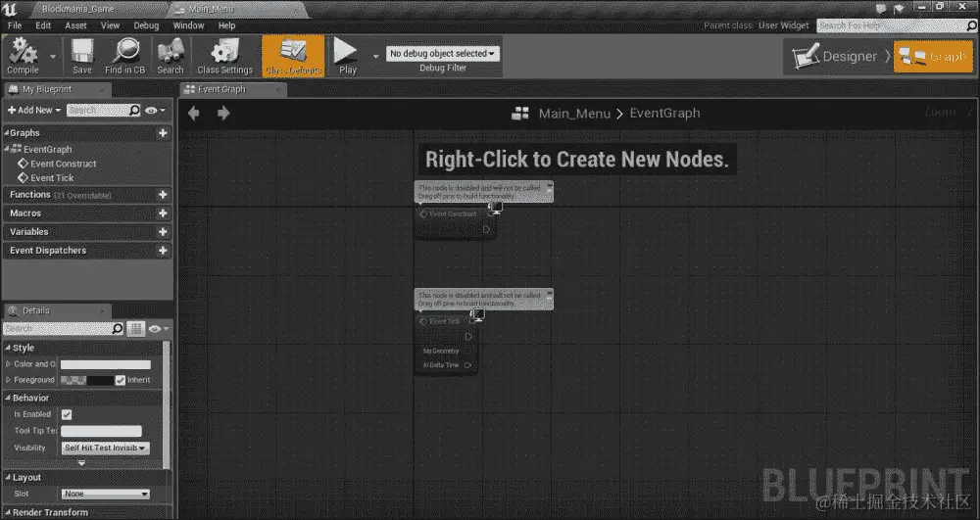Open My Blueprint view options eye
980x520 pixels.
[x=155, y=110]
